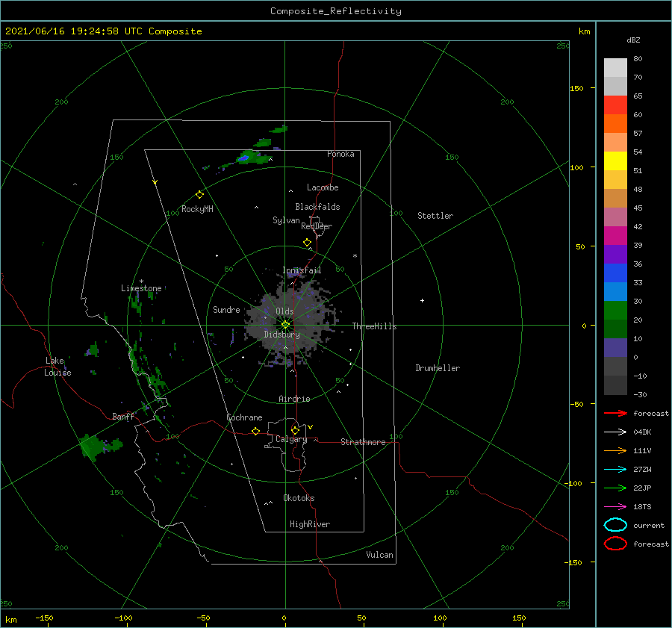Click the Drumheller town label
This screenshot has width=672, height=628.
pos(437,368)
